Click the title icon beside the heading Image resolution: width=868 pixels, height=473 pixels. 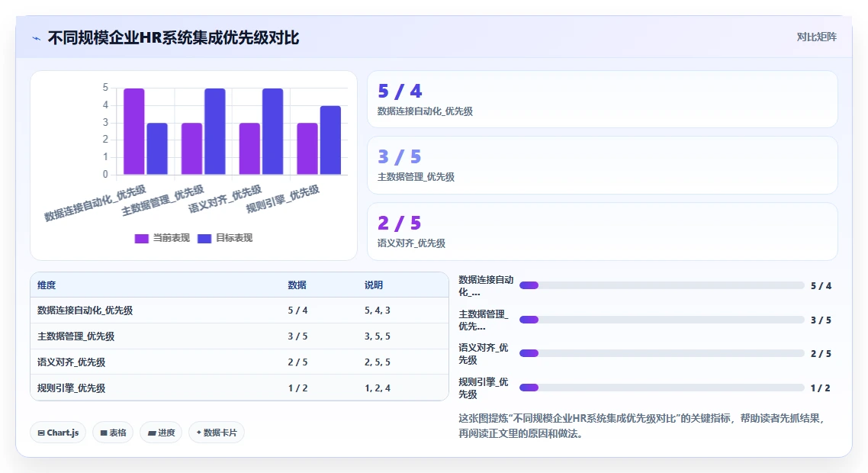tap(37, 38)
